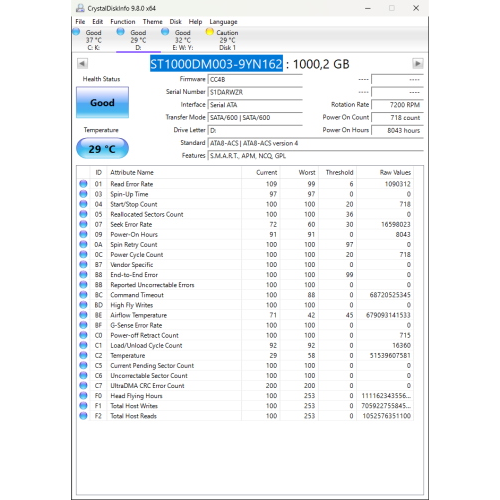
Task: Go to next disk with right arrow
Action: tap(418, 63)
